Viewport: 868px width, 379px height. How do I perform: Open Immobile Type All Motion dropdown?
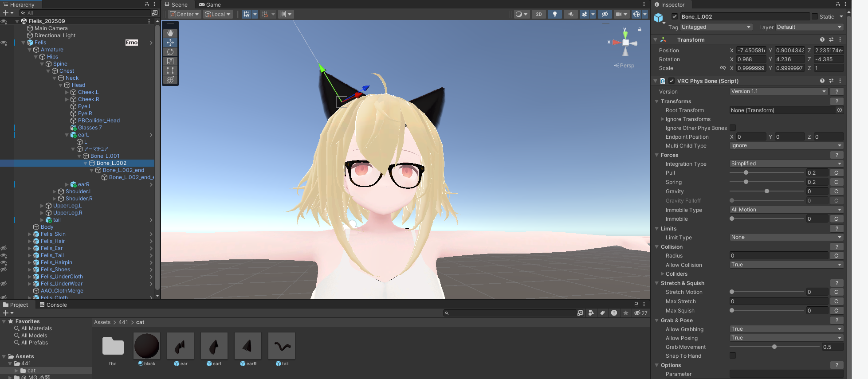[786, 210]
